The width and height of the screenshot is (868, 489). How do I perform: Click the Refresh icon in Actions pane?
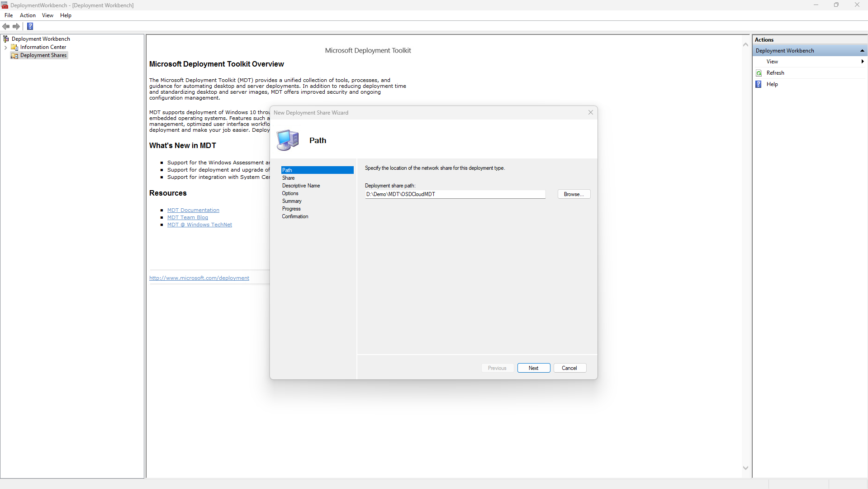759,73
